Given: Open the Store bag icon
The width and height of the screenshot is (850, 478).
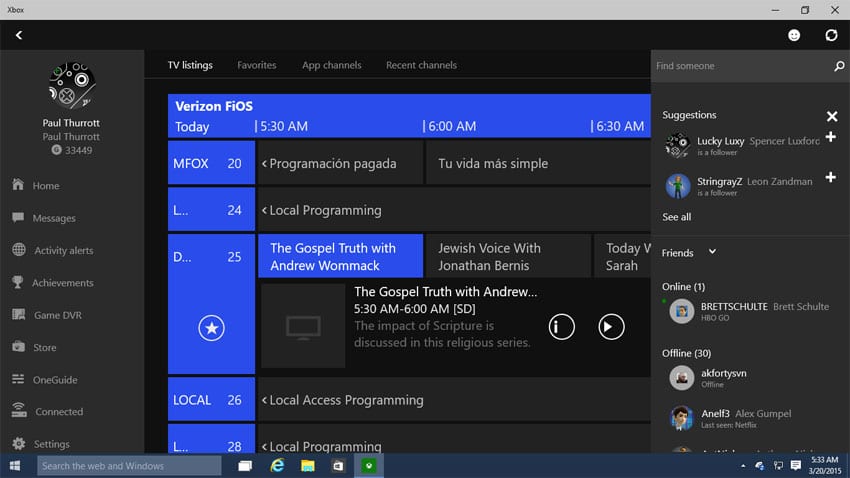Looking at the screenshot, I should click(18, 347).
